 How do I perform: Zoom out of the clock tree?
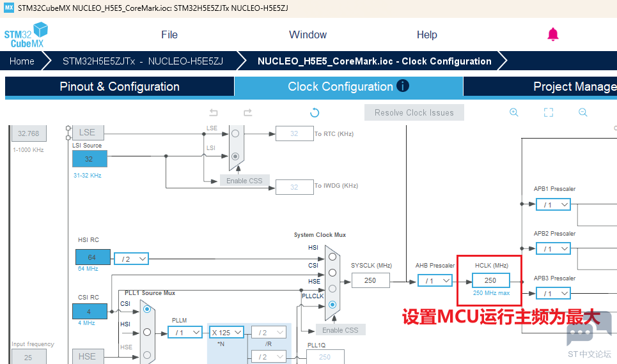[582, 112]
